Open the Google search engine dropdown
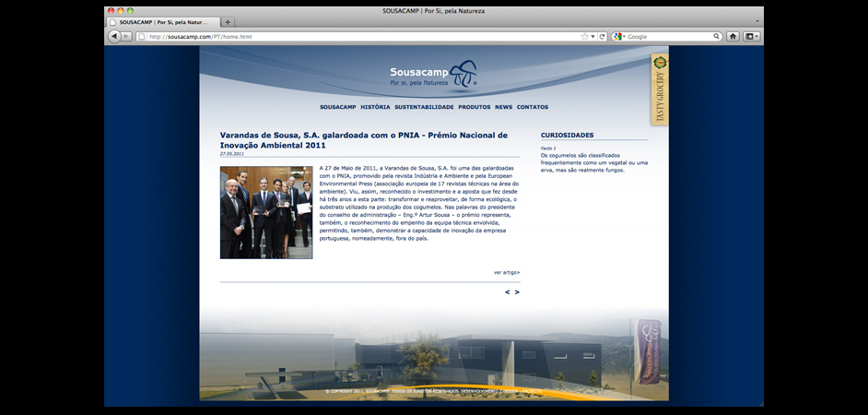This screenshot has height=415, width=868. (x=618, y=36)
